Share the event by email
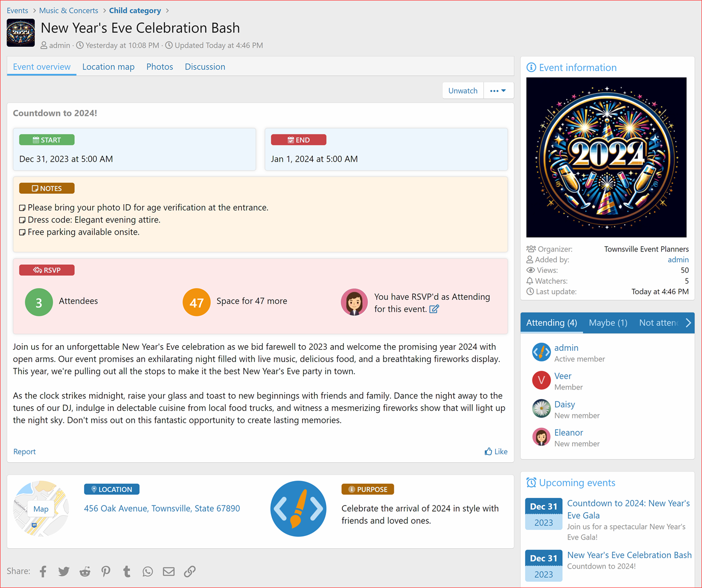The image size is (702, 588). click(x=169, y=571)
